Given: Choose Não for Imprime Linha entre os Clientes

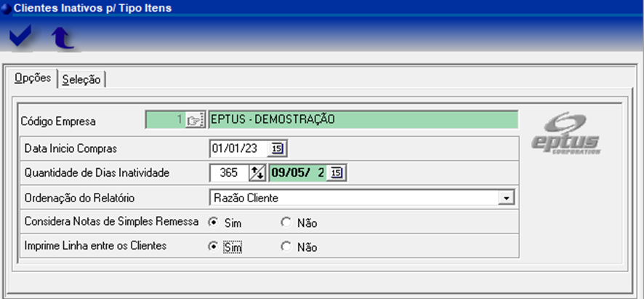Looking at the screenshot, I should [286, 247].
